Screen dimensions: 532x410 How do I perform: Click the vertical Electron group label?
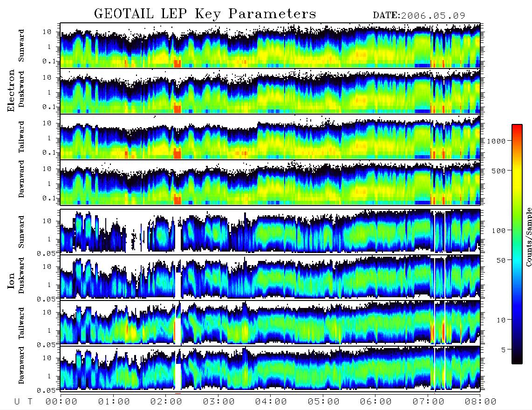[x=11, y=90]
